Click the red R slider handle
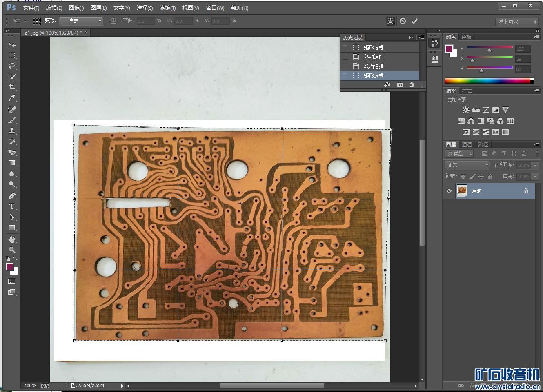The width and height of the screenshot is (543, 392). coord(489,50)
